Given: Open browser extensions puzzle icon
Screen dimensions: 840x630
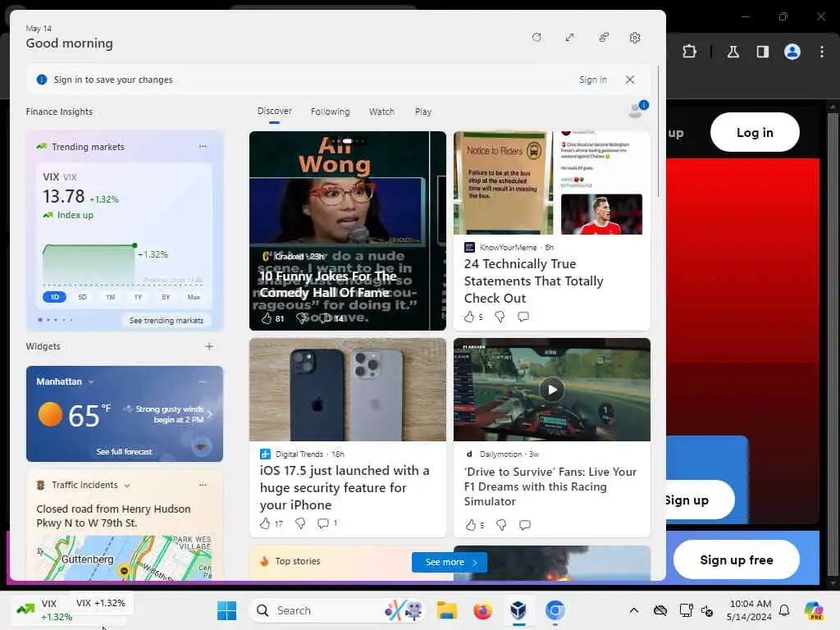Looking at the screenshot, I should tap(689, 52).
